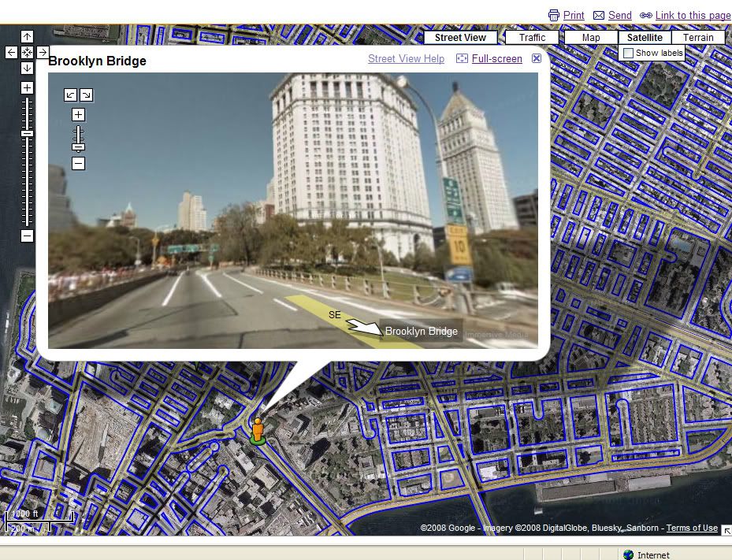Click the envelope Send icon
Screen dimensions: 732x560
pyautogui.click(x=599, y=16)
